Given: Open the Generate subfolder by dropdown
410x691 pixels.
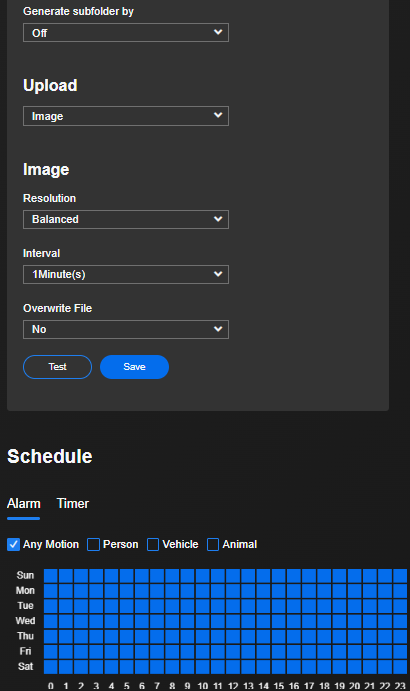Looking at the screenshot, I should 126,33.
